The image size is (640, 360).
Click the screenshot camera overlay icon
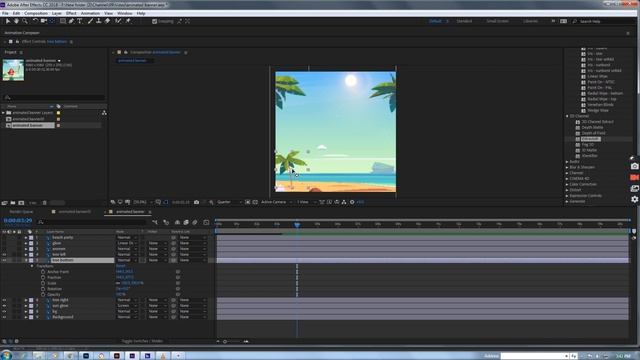634,167
